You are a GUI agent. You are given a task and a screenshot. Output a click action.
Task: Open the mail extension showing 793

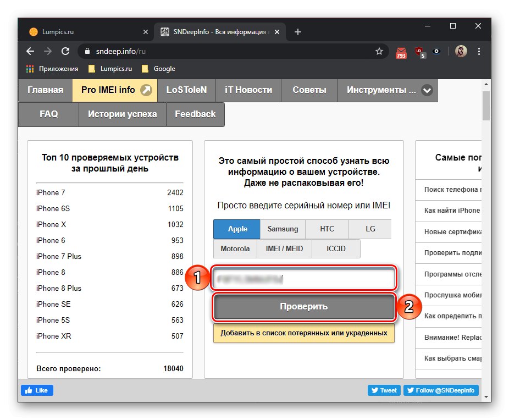[x=401, y=52]
